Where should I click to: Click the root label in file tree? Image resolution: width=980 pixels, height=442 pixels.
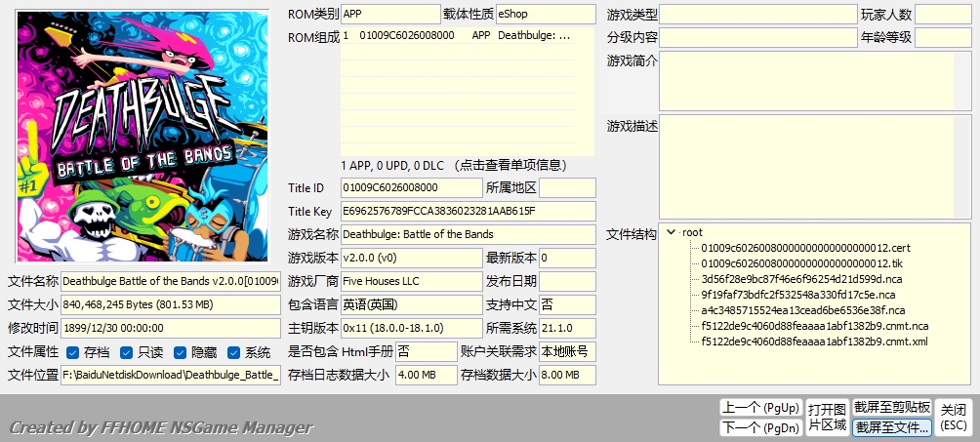692,232
